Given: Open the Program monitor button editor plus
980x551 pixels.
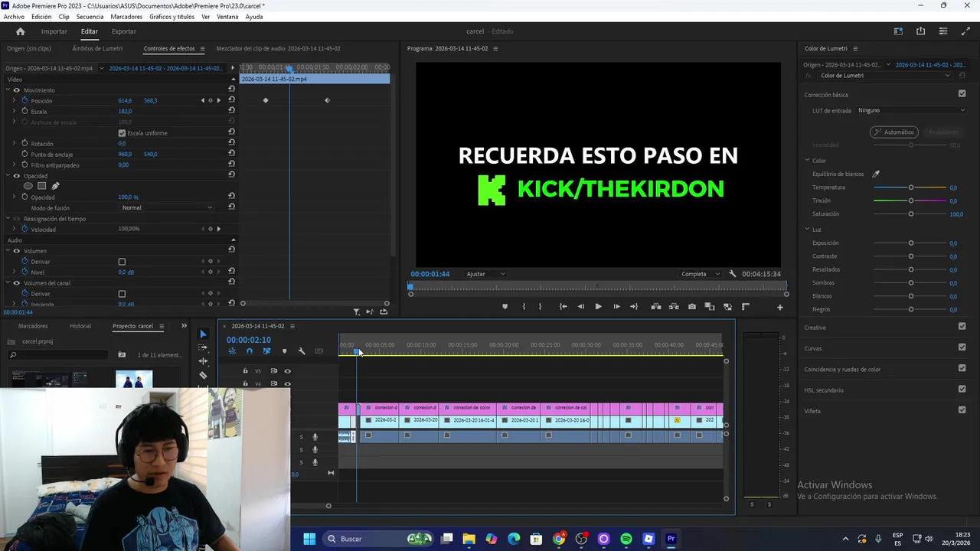Looking at the screenshot, I should (780, 307).
